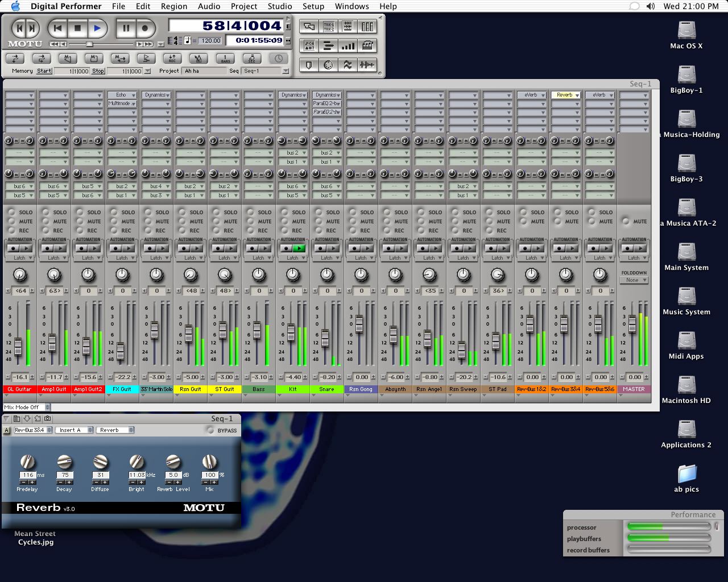Click the document icon in Reverb window title bar
The image size is (728, 582).
click(x=17, y=418)
